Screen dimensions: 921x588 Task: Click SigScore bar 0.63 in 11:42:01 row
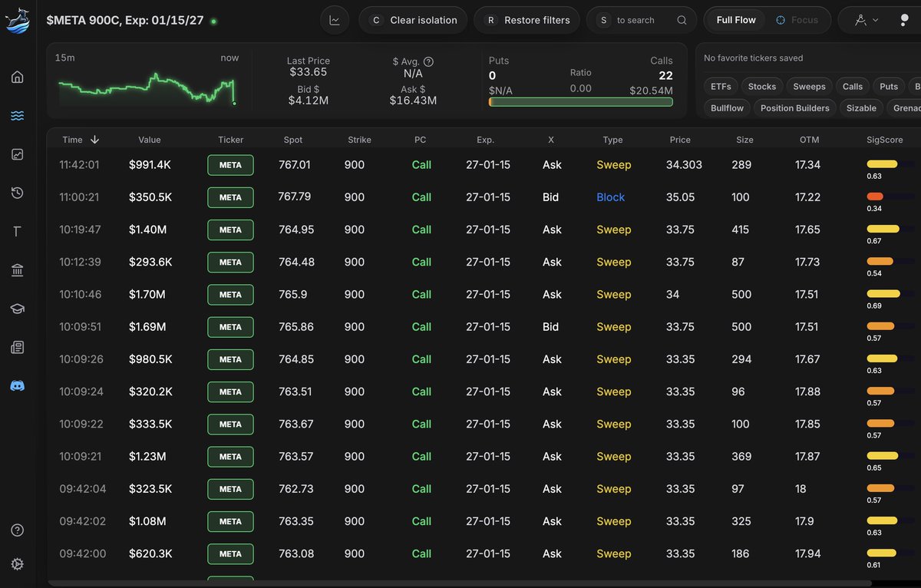point(882,164)
